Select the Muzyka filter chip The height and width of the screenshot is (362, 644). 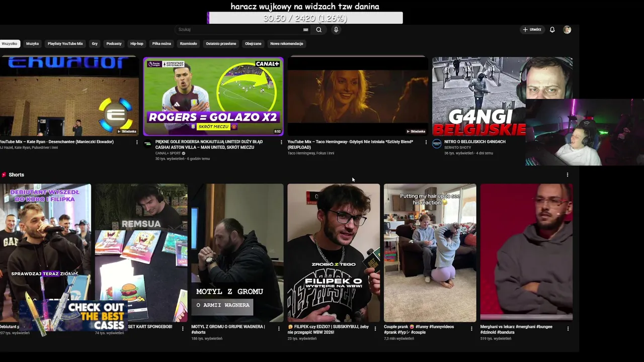32,44
